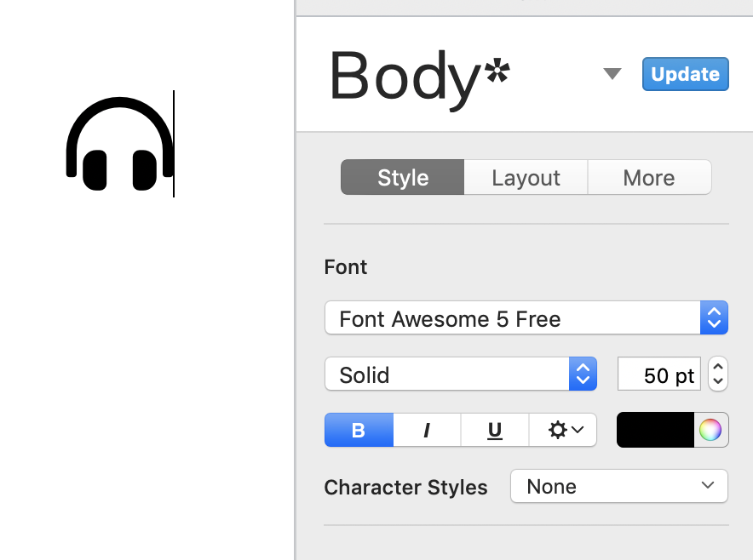This screenshot has height=560, width=753.
Task: Switch to the Layout tab
Action: pyautogui.click(x=525, y=177)
